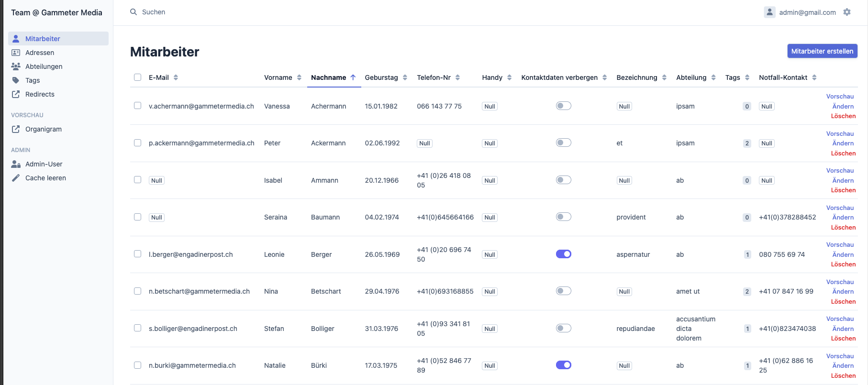Tick the select-all checkbox in table header

(x=138, y=77)
